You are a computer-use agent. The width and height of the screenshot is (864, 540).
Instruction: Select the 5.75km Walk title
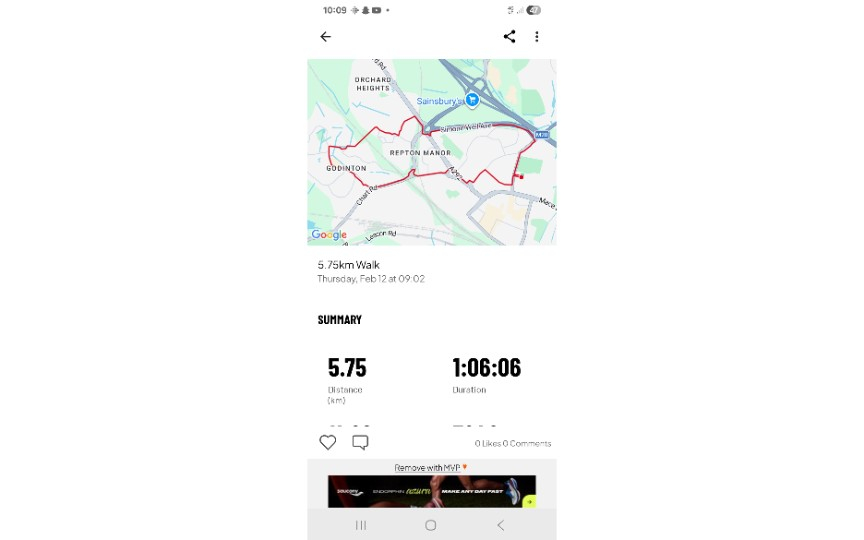[x=349, y=265]
